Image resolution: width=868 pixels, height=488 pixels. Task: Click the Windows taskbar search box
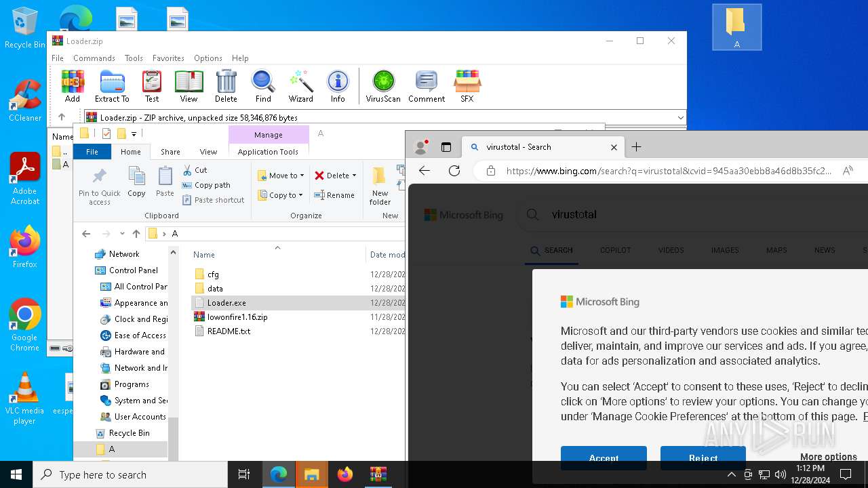click(x=130, y=474)
